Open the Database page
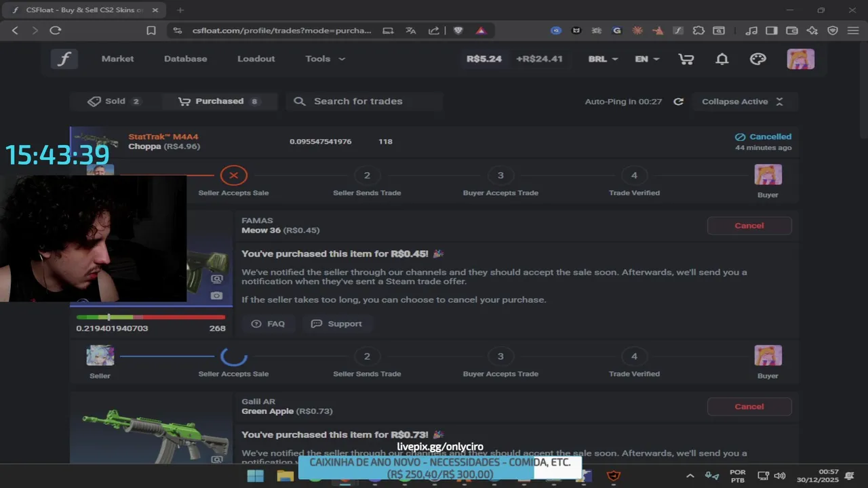The width and height of the screenshot is (868, 488). [x=185, y=59]
